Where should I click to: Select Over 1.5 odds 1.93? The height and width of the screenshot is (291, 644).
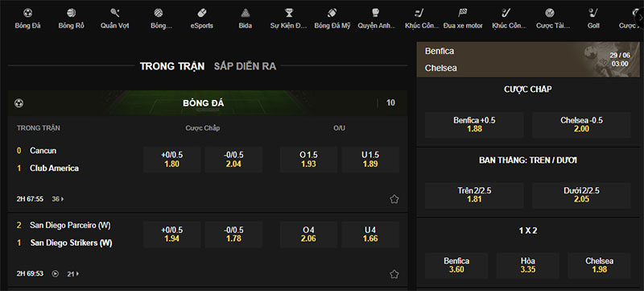tap(308, 160)
